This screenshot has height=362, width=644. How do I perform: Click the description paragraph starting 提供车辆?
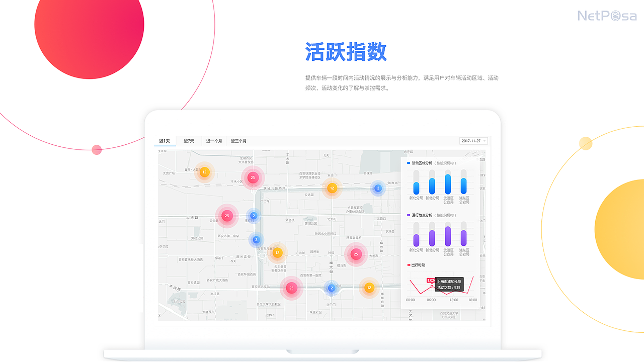[402, 83]
